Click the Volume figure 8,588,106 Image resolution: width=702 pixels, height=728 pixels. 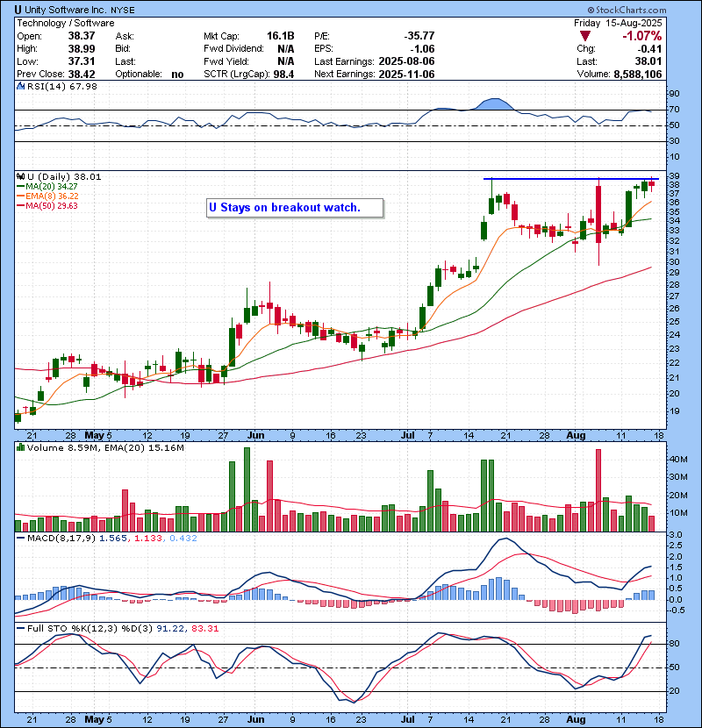[637, 75]
